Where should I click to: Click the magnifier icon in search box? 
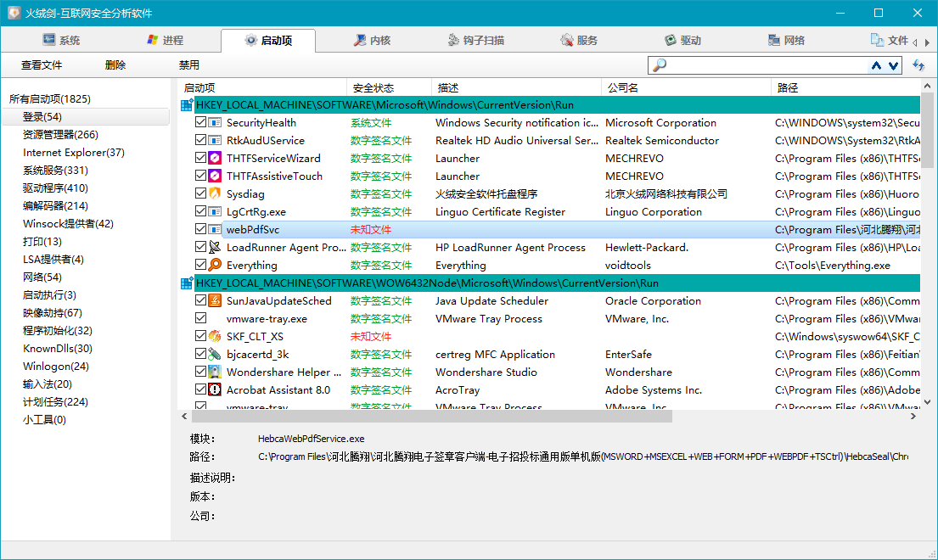tap(660, 65)
